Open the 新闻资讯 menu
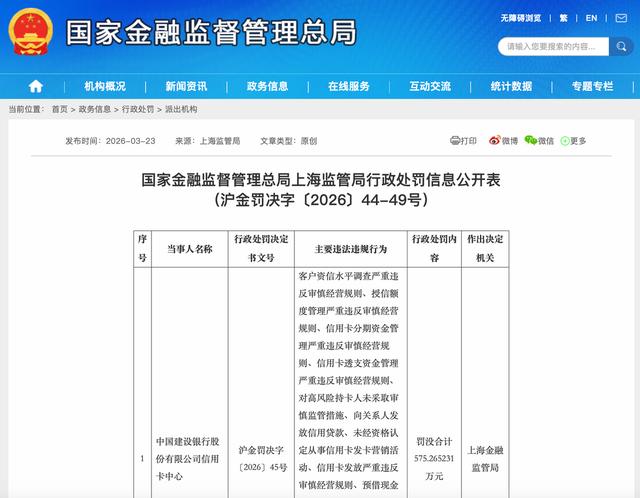This screenshot has height=498, width=640. click(x=186, y=86)
